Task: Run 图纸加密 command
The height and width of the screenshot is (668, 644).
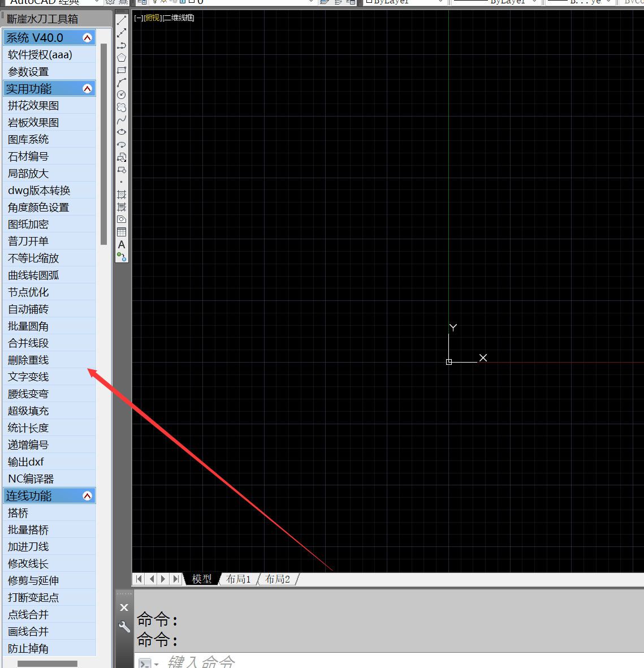Action: (x=49, y=224)
